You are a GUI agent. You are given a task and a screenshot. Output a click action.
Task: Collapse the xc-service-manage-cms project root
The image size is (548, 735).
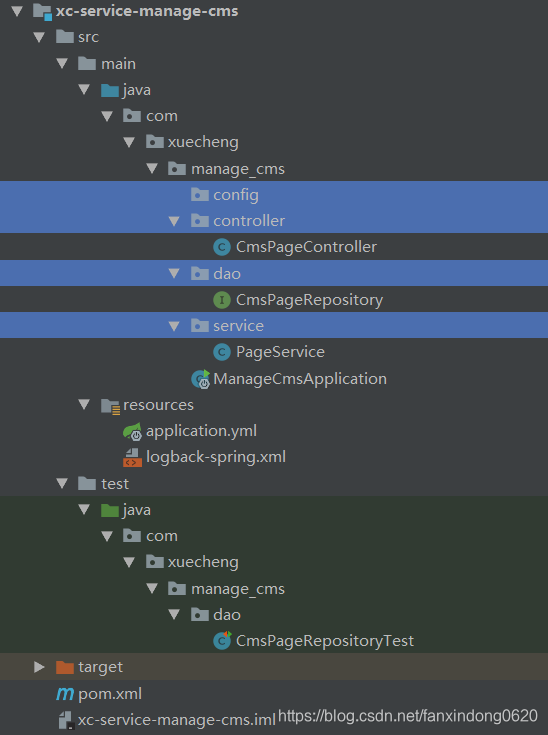17,11
